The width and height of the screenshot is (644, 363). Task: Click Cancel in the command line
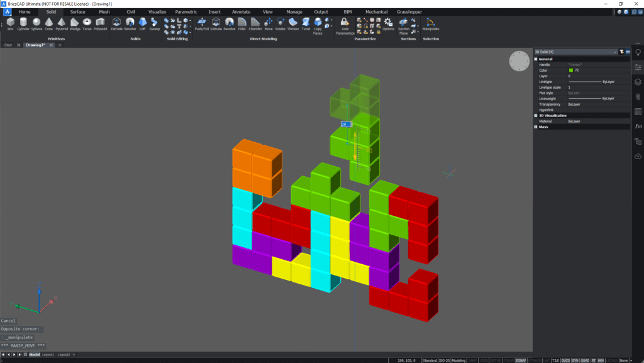(x=9, y=321)
